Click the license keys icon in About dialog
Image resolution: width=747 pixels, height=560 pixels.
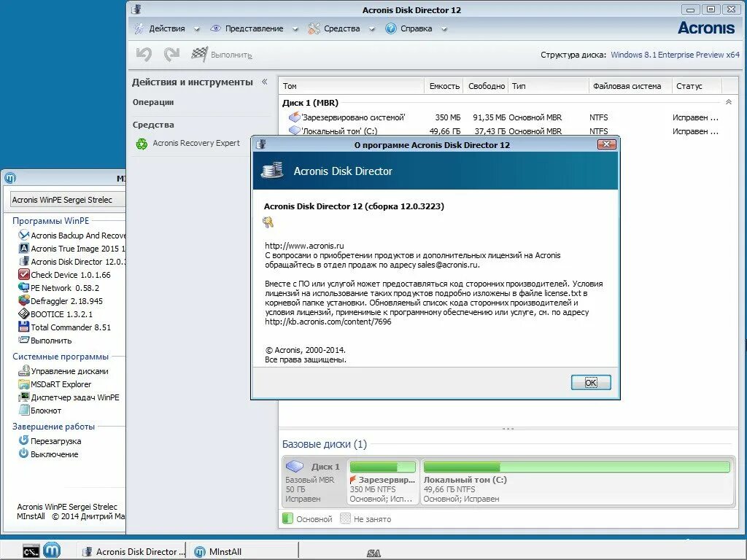268,222
